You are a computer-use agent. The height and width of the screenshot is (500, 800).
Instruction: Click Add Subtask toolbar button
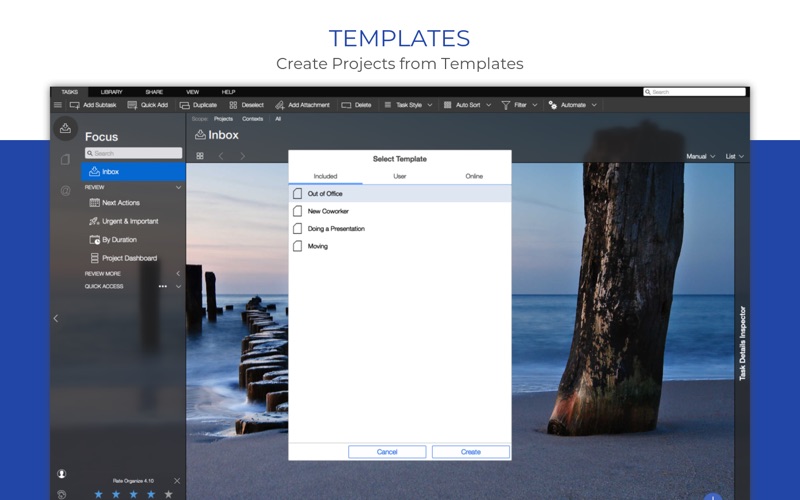[93, 105]
